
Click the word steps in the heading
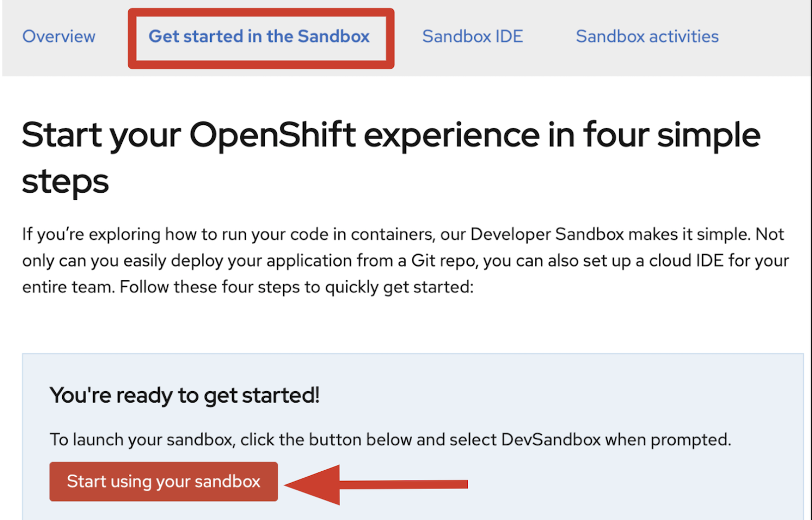(66, 181)
